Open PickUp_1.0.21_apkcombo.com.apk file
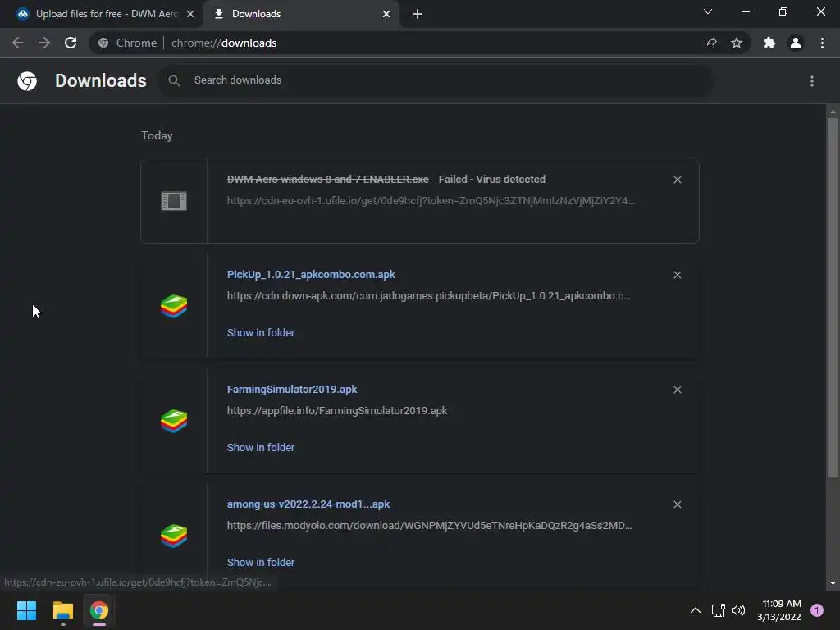This screenshot has width=840, height=630. point(311,274)
